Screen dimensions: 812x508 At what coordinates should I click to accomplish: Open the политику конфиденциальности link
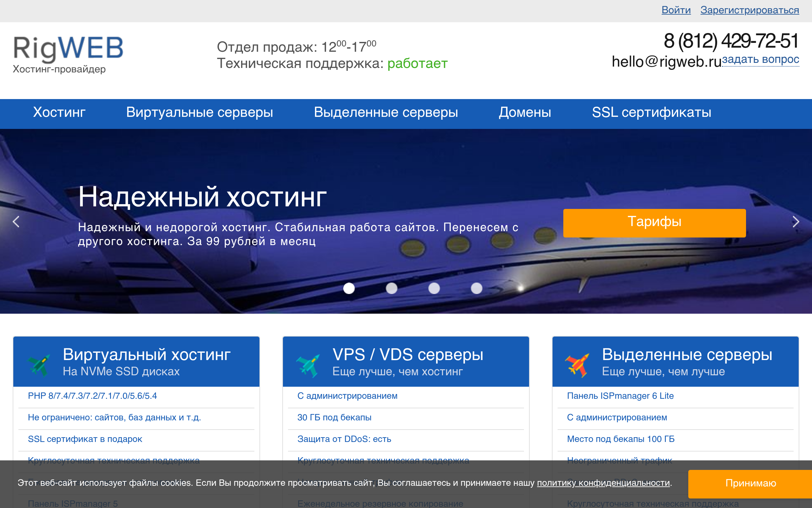[x=603, y=483]
